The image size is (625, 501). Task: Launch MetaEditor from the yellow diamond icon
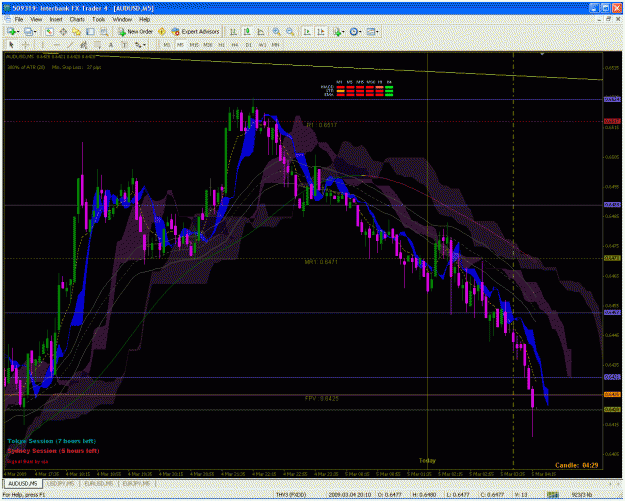click(x=161, y=31)
